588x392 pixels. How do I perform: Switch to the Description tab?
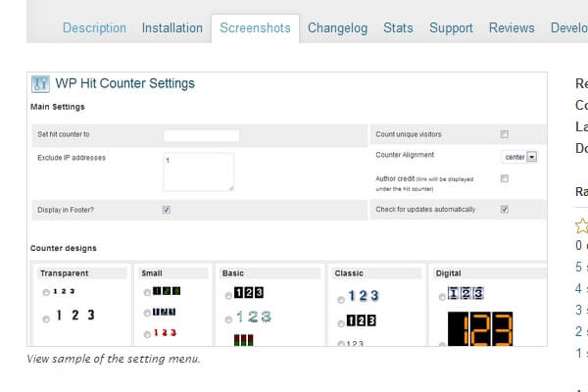94,27
